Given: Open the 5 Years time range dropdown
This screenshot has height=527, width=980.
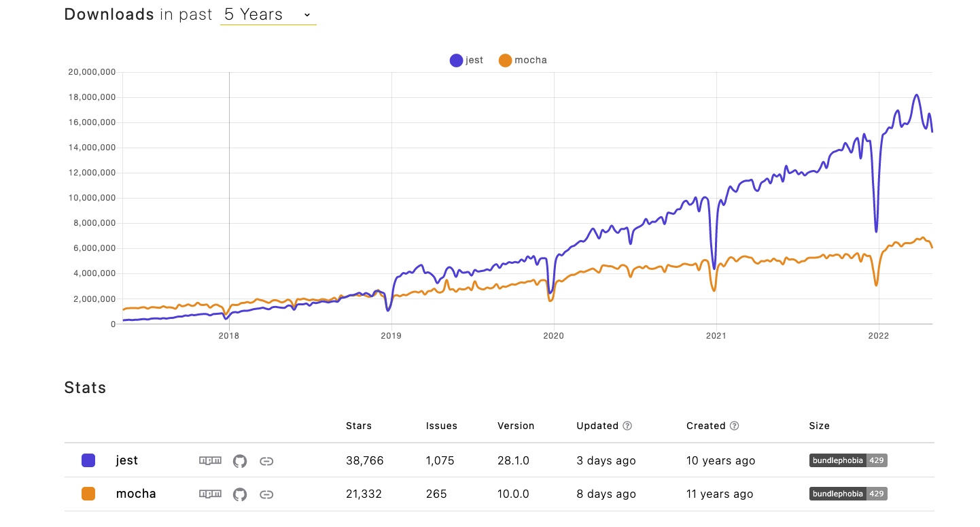Looking at the screenshot, I should point(268,14).
